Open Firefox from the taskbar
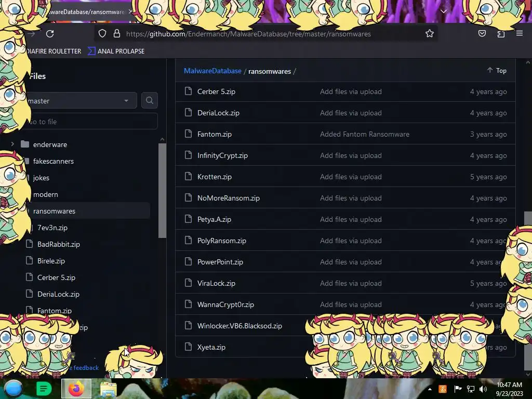This screenshot has width=532, height=399. [x=76, y=389]
